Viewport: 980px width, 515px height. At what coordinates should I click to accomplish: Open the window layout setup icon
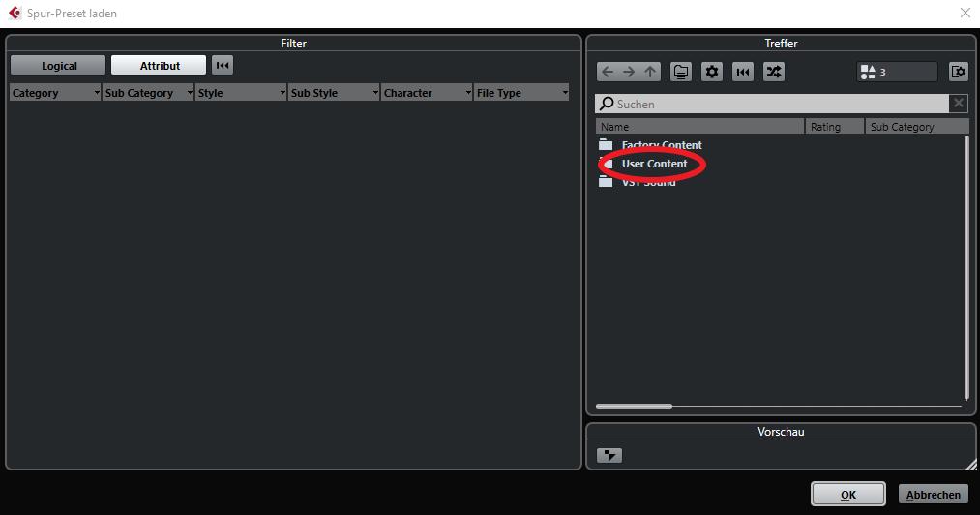(958, 72)
